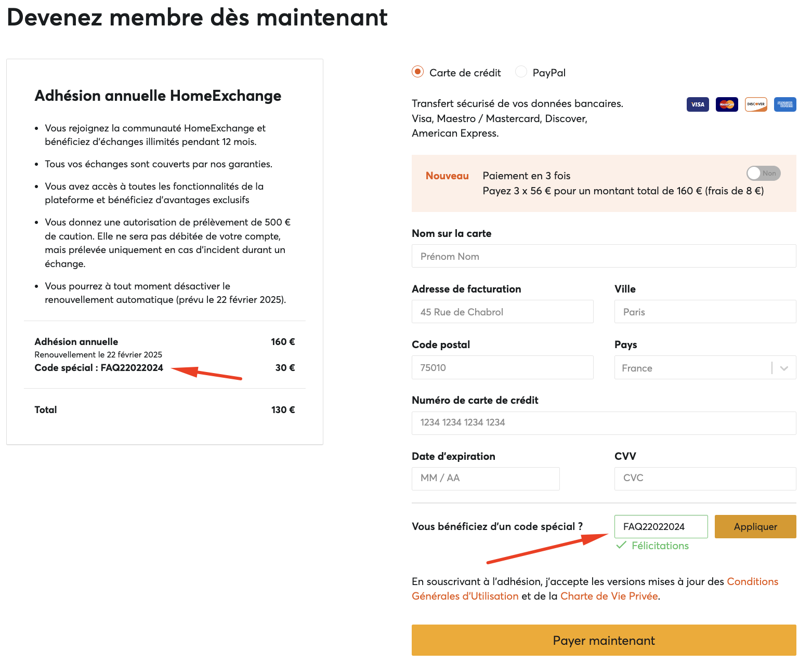Open the Charte de Vie Privée link
Image resolution: width=812 pixels, height=663 pixels.
[609, 596]
